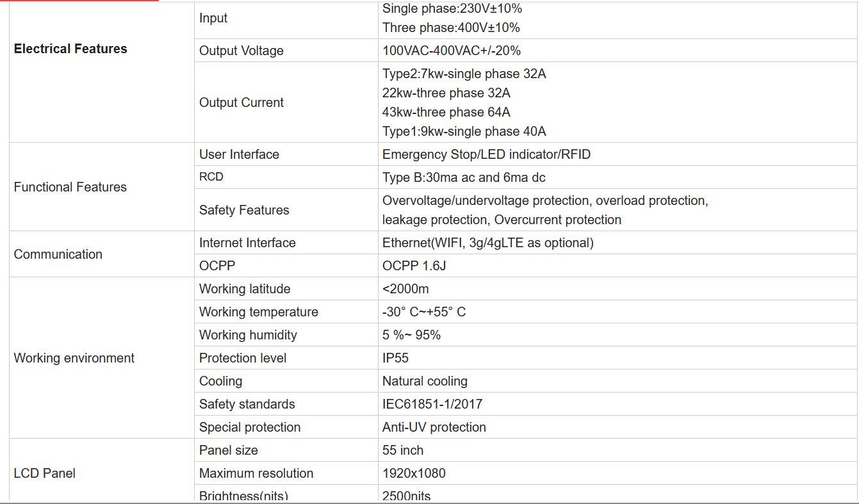The image size is (859, 504).
Task: Select the OCPP 1.6J value
Action: pyautogui.click(x=414, y=266)
